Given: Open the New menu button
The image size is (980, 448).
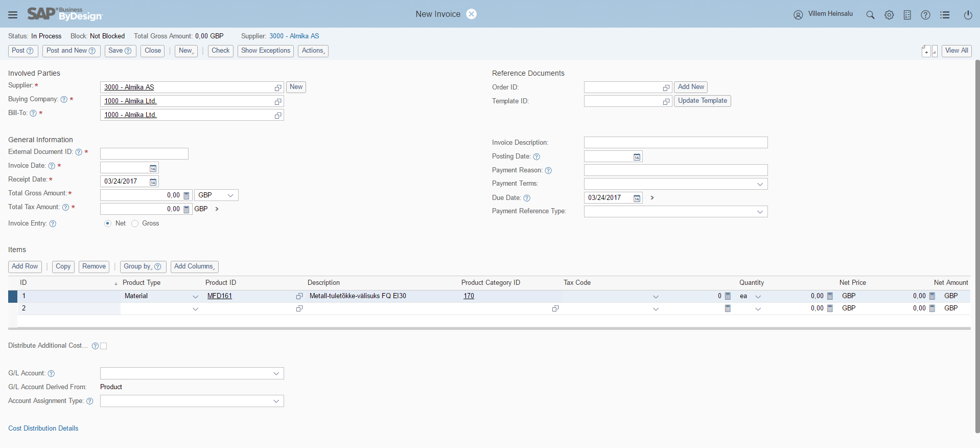Looking at the screenshot, I should point(186,51).
